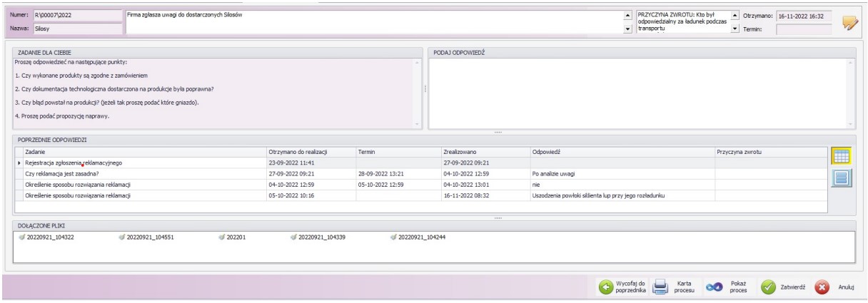Switch to the grid table view icon
Screen dimensions: 868x303
[x=842, y=158]
